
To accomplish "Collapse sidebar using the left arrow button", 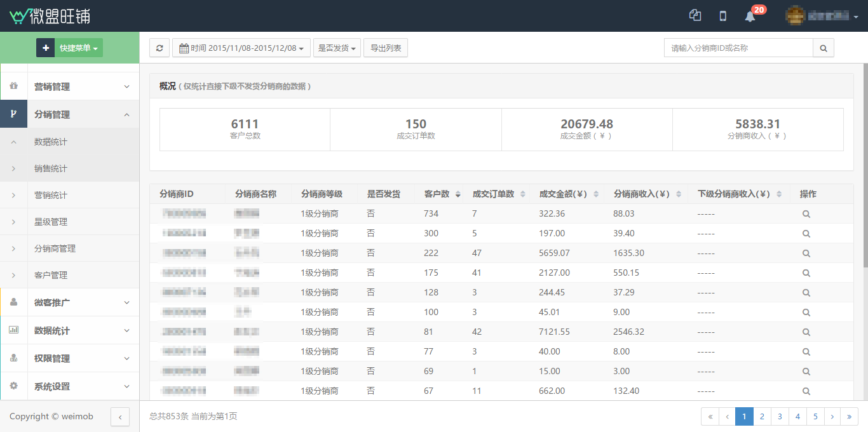I will point(120,417).
